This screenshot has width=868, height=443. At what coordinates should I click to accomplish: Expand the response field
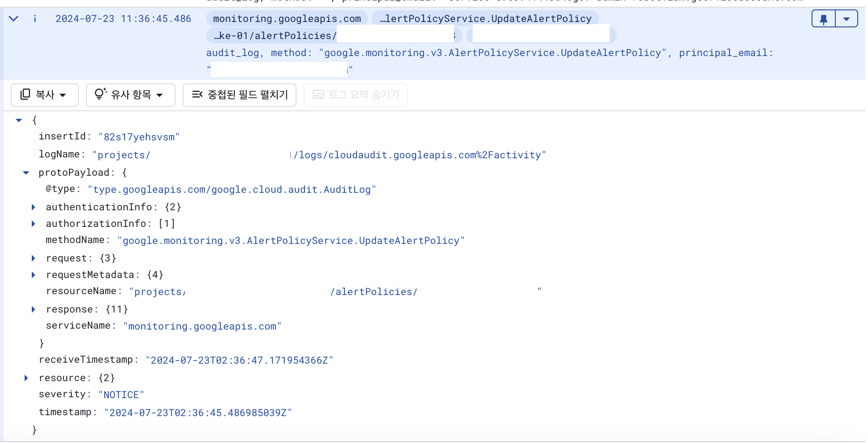(33, 309)
